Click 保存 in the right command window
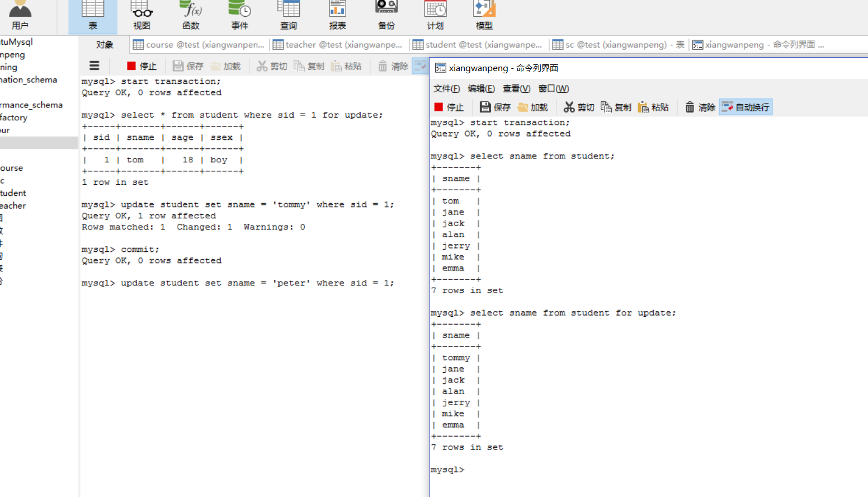The image size is (868, 497). pyautogui.click(x=496, y=107)
